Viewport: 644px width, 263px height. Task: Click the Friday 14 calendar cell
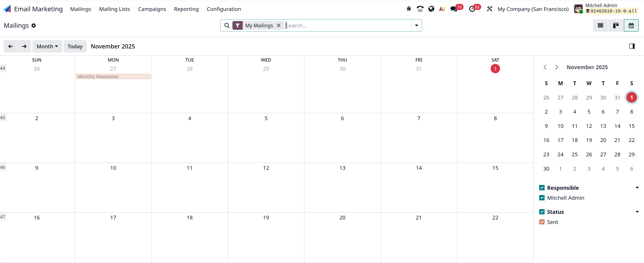coord(419,187)
